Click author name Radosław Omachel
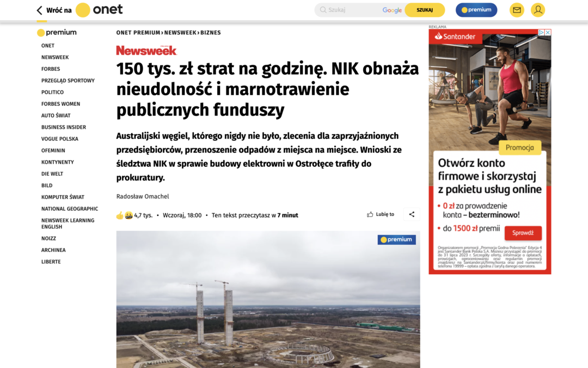The image size is (588, 368). pyautogui.click(x=143, y=196)
